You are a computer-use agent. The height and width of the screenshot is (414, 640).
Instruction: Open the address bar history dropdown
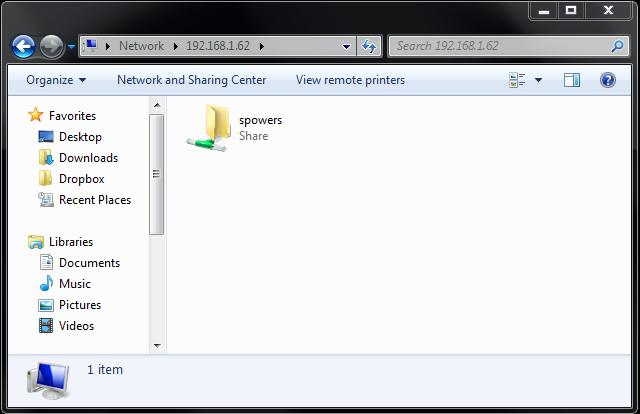click(346, 47)
